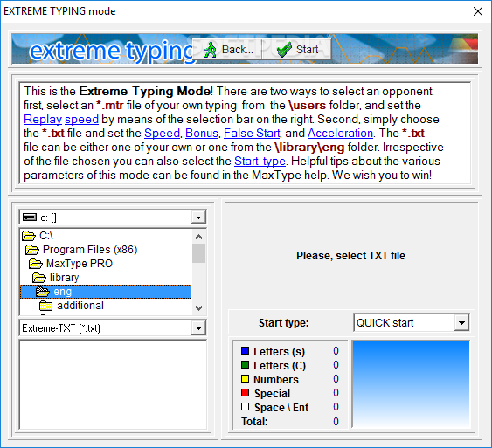Click the 'Numbers' label
492x448 pixels.
pos(276,380)
